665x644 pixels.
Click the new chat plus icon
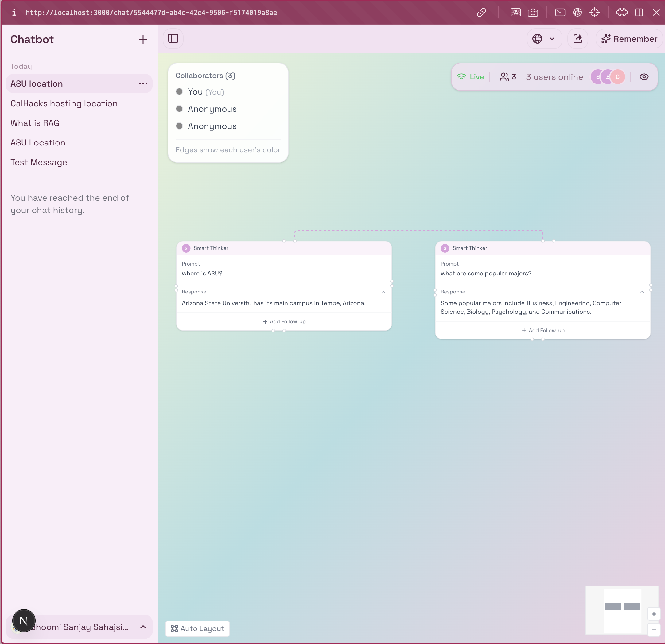coord(143,39)
